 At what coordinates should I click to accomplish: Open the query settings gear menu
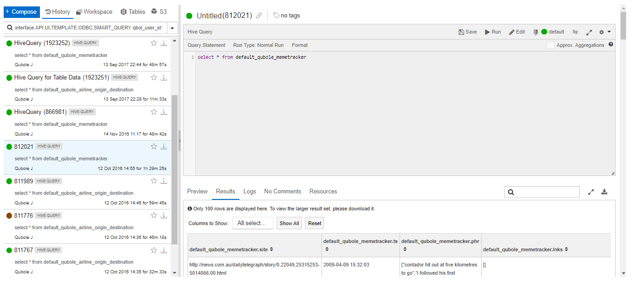(605, 32)
